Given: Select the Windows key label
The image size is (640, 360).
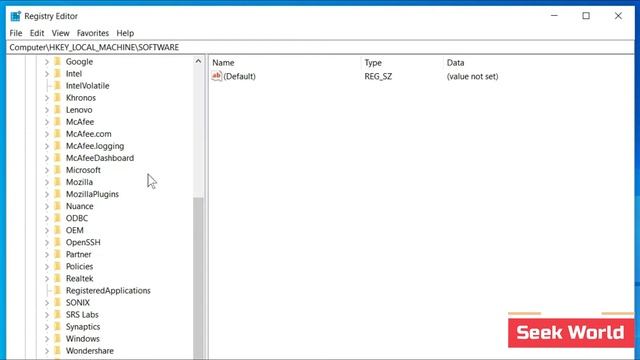Looking at the screenshot, I should [82, 339].
